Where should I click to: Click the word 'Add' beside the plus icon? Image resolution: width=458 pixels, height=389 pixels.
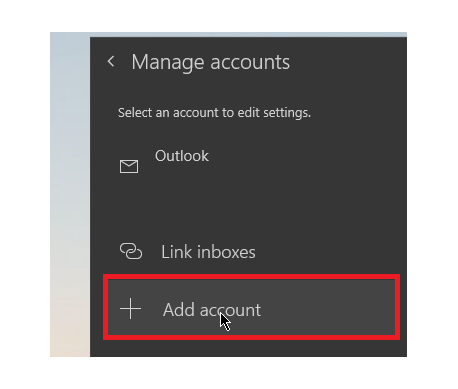(x=179, y=310)
